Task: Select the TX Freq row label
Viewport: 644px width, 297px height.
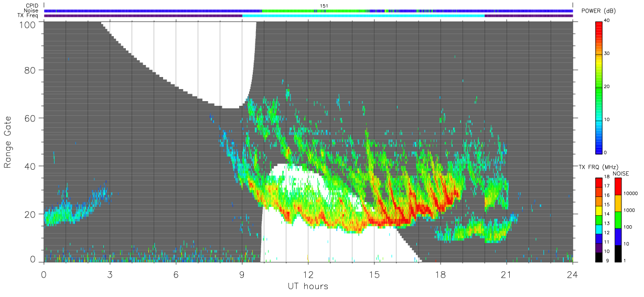Action: (28, 15)
